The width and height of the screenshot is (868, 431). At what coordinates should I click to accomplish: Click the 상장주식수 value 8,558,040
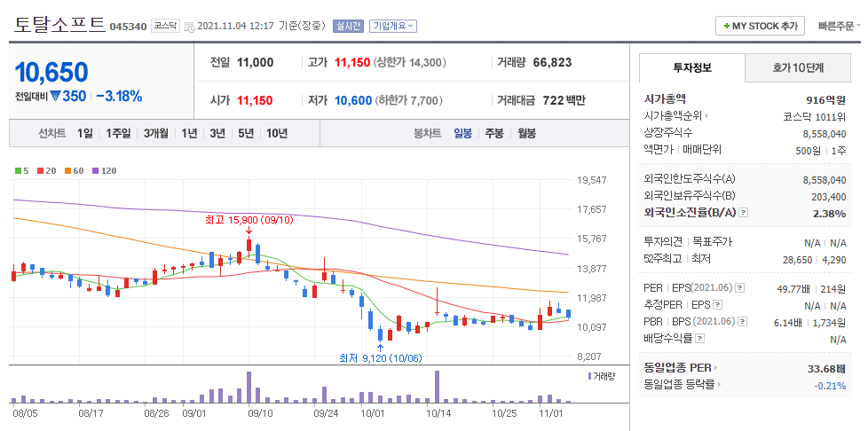coord(825,133)
